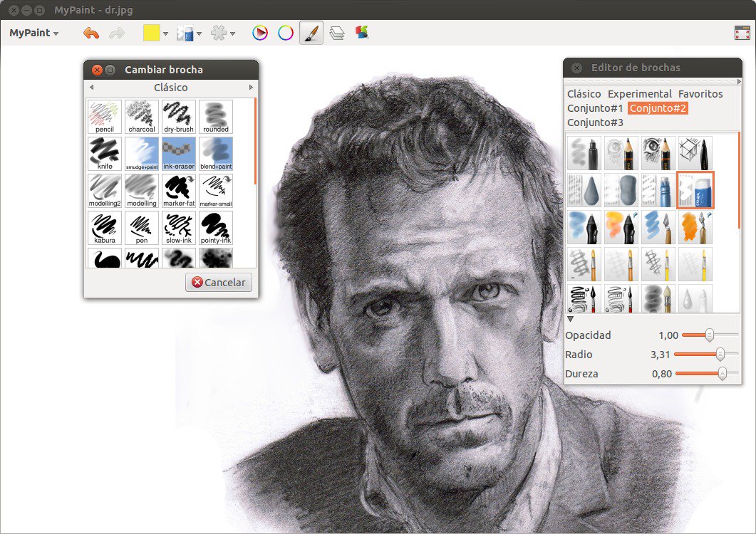The height and width of the screenshot is (534, 756).
Task: Select the eraser brush in Conjunto#2
Action: coord(695,190)
